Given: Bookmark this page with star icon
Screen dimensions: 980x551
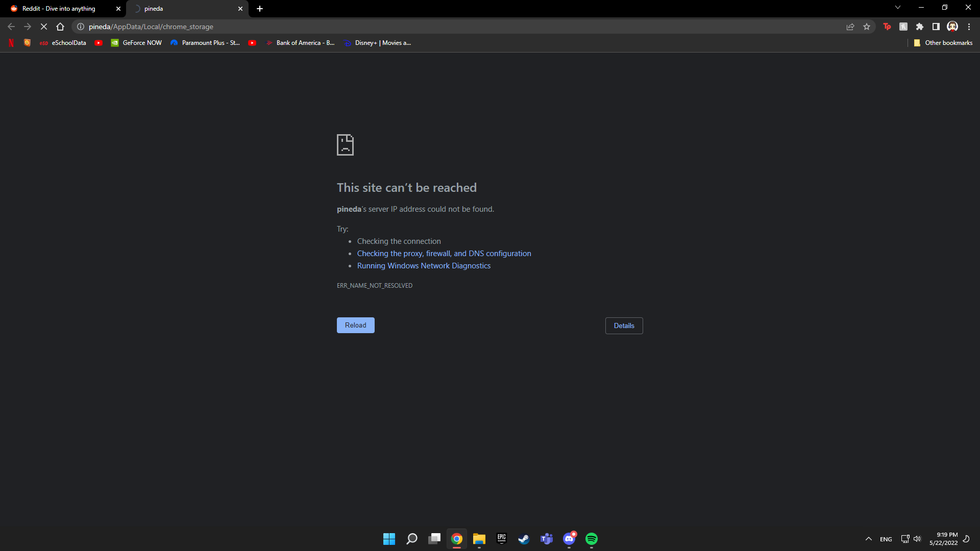Looking at the screenshot, I should click(867, 27).
